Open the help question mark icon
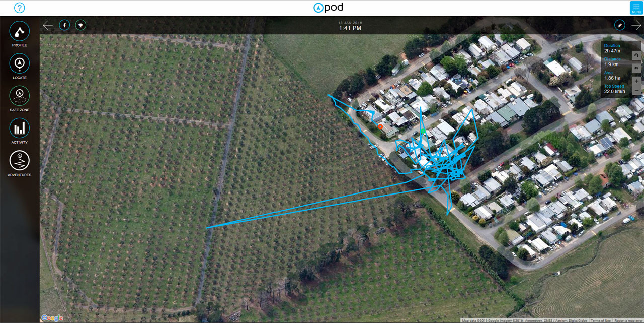644x323 pixels. (x=19, y=8)
